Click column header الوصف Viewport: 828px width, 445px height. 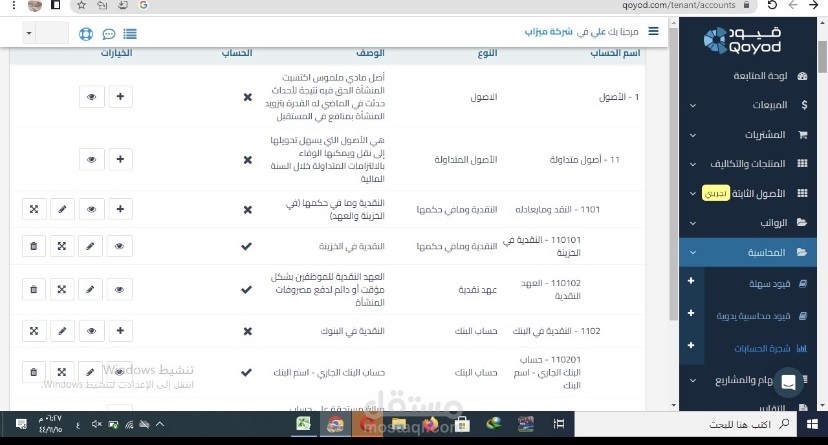tap(370, 53)
